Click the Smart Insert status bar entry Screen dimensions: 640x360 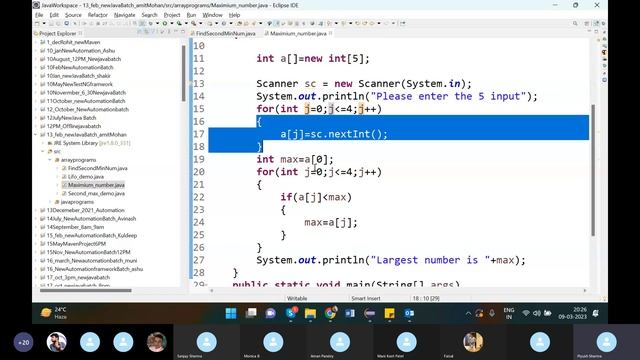click(366, 298)
